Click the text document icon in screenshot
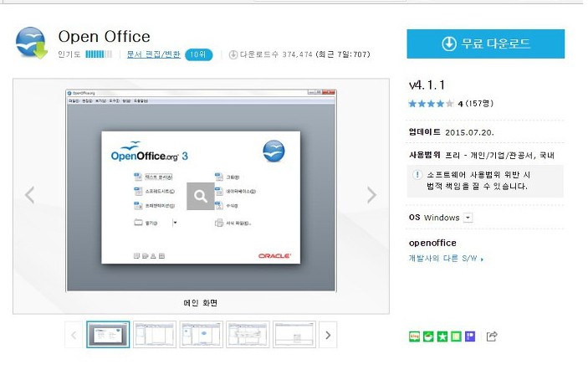The height and width of the screenshot is (370, 588). pyautogui.click(x=138, y=177)
